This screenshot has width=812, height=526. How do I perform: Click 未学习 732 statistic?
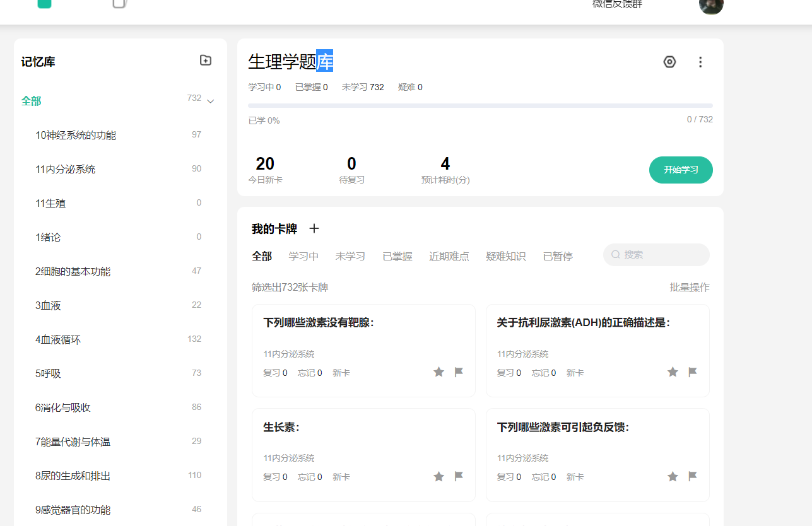363,87
